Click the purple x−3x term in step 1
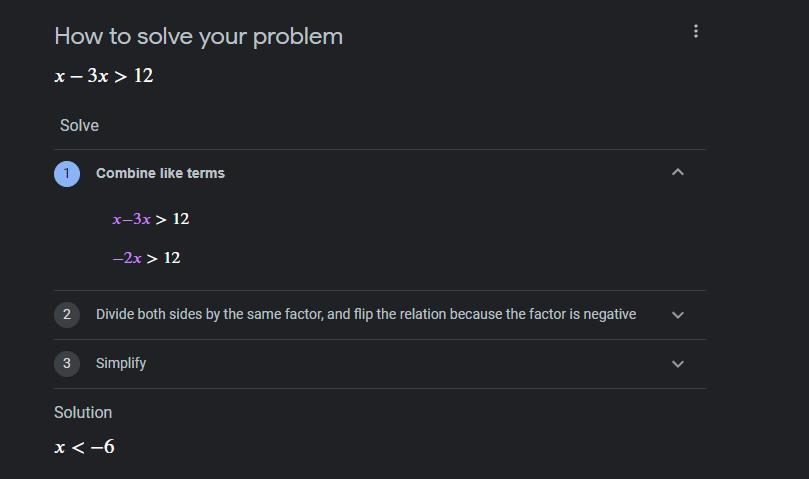The height and width of the screenshot is (479, 809). (x=131, y=219)
